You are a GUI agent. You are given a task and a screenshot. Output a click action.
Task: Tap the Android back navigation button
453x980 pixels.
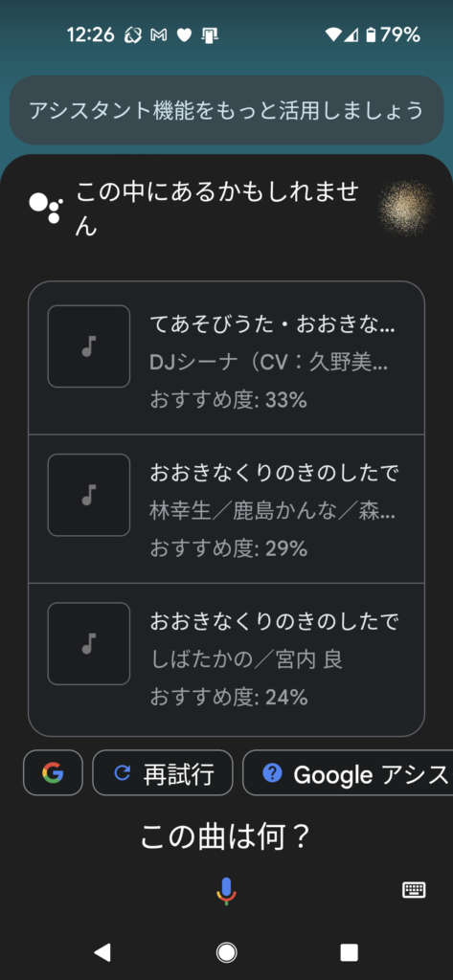point(102,952)
